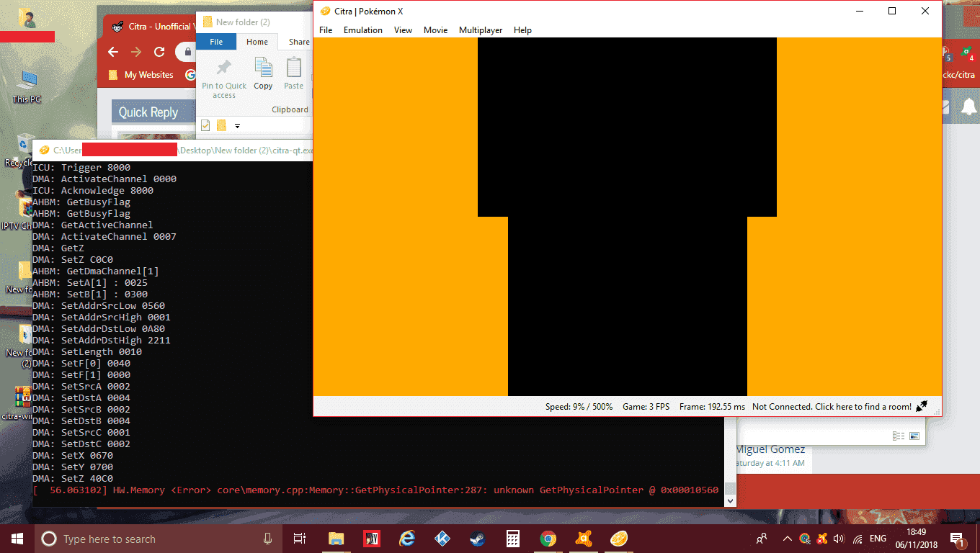Click the multiplayer connection icon in Citra's status bar
The image size is (980, 553).
pos(922,407)
